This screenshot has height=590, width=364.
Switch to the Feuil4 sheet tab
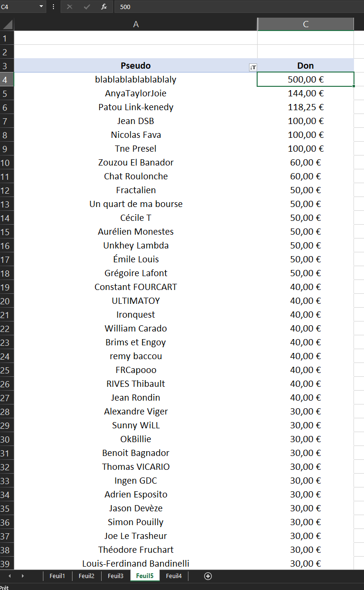174,576
